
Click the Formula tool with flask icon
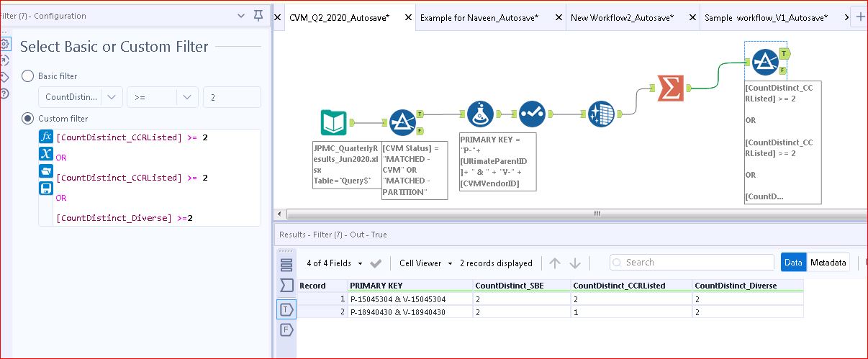click(480, 114)
